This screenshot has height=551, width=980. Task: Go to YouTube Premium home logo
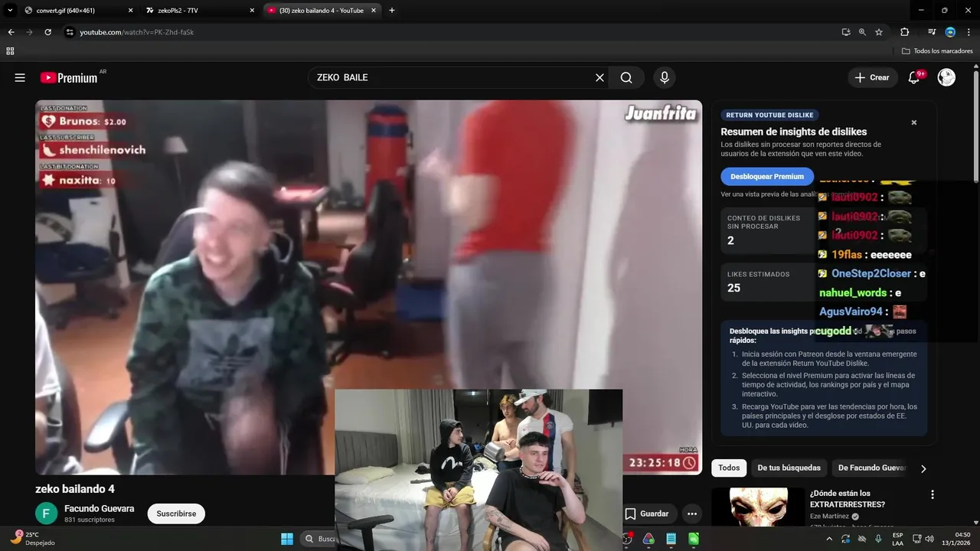tap(69, 77)
